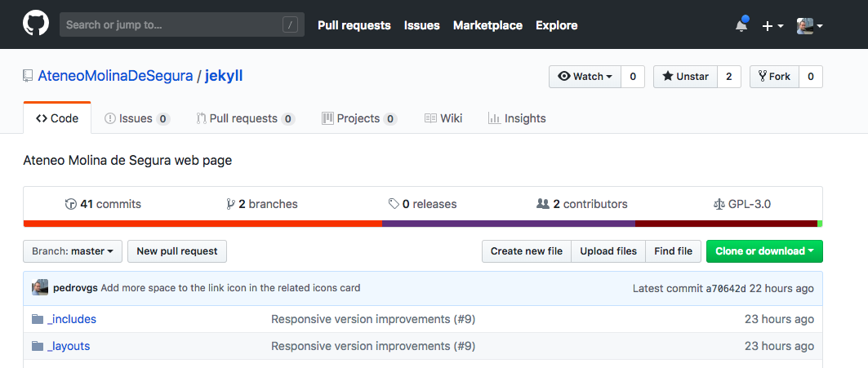Screen dimensions: 868x368
Task: Click the _includes folder icon
Action: point(37,319)
